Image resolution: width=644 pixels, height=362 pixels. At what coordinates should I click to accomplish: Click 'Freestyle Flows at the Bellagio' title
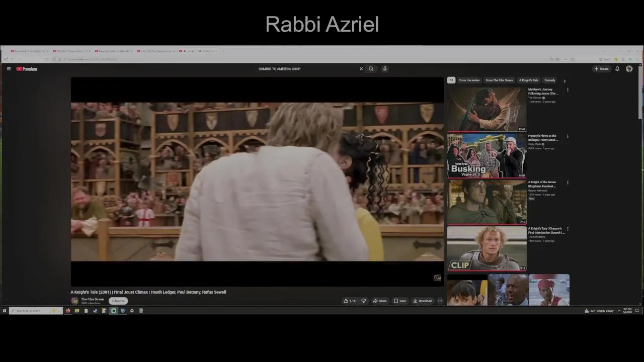click(543, 138)
